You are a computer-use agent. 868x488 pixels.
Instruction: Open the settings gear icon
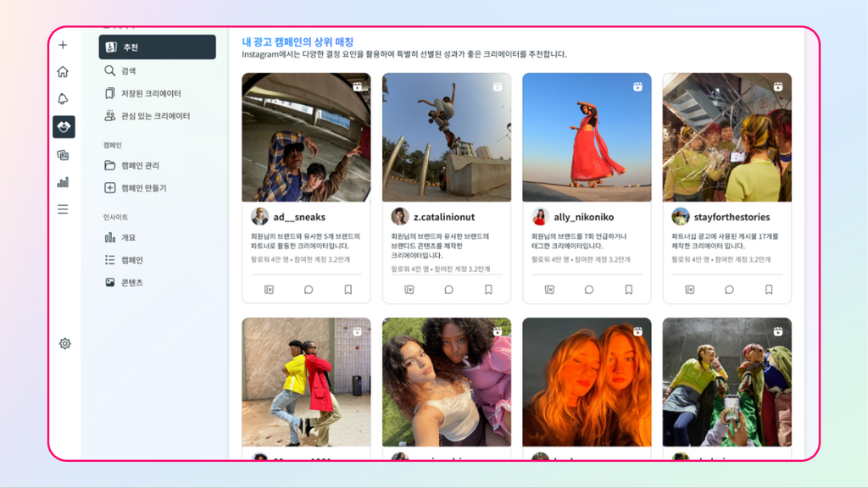(64, 344)
